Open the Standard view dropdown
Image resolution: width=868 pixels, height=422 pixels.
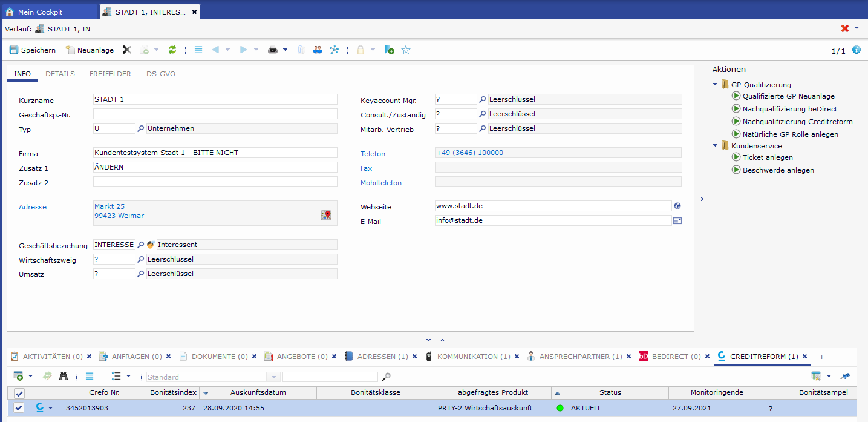pos(273,377)
